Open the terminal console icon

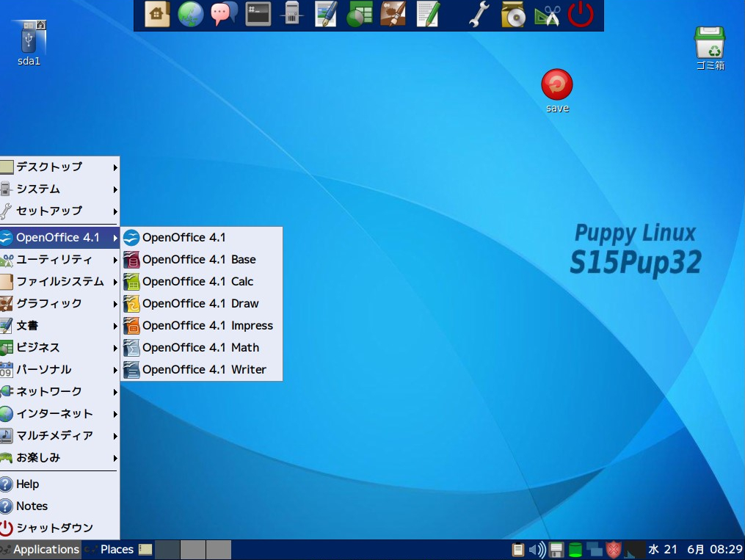pyautogui.click(x=258, y=14)
